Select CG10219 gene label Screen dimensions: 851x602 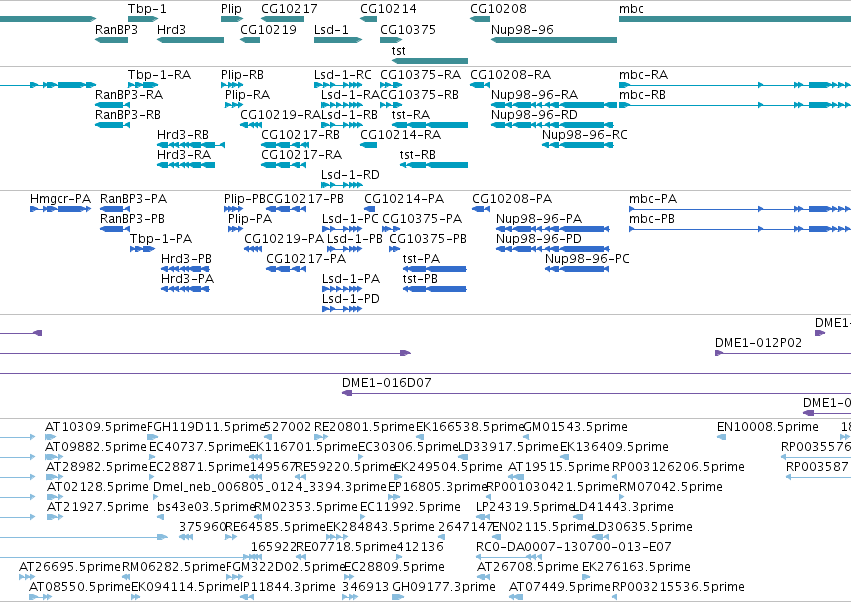point(269,29)
